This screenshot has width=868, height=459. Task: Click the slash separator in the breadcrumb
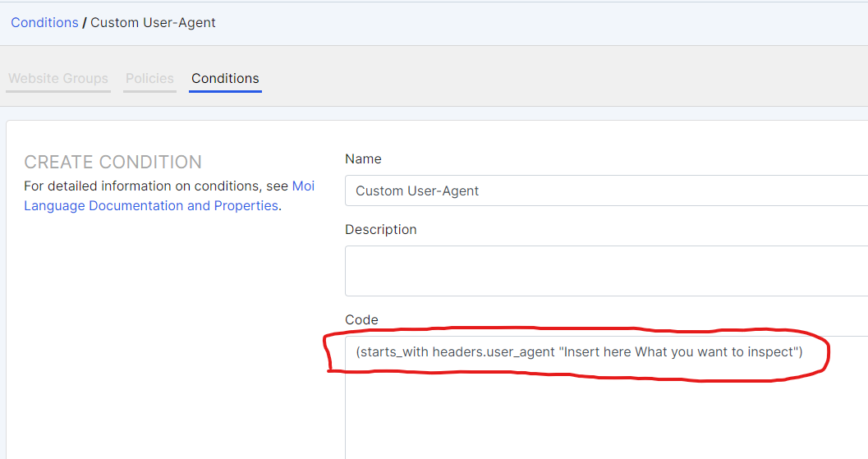[85, 22]
